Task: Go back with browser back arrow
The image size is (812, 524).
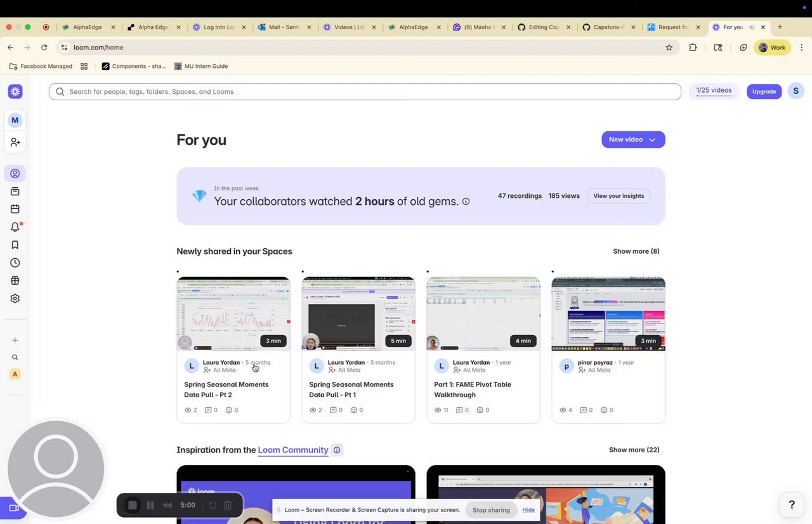Action: [11, 48]
